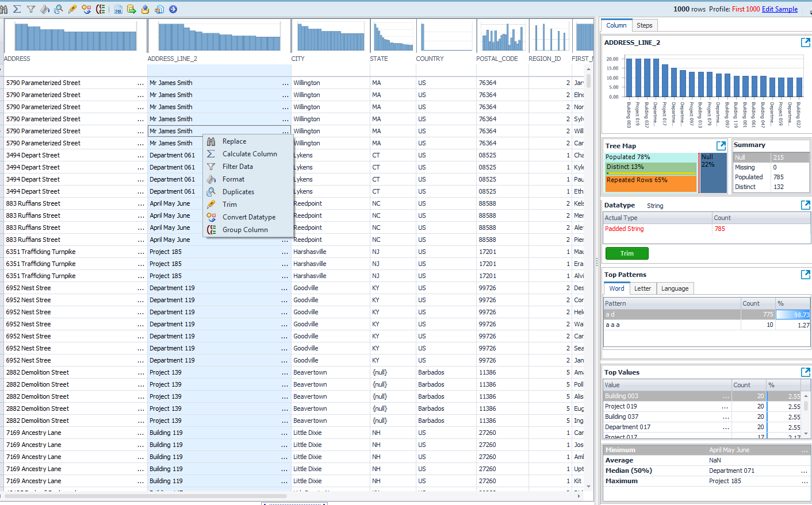Select the Convert Datatype toolbar icon
This screenshot has width=812, height=505.
[x=87, y=9]
